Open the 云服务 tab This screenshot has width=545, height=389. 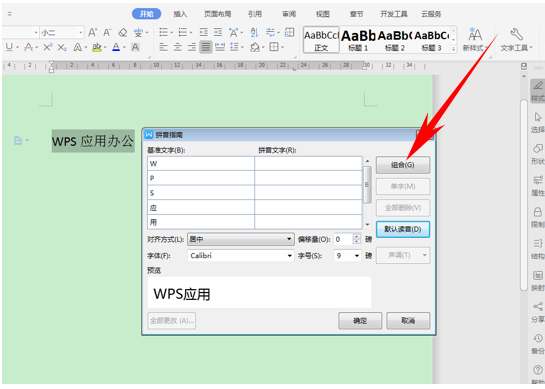point(431,14)
